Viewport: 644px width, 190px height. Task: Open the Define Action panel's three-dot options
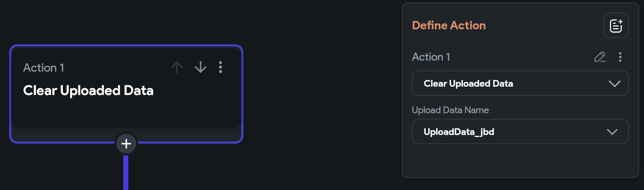(x=620, y=57)
